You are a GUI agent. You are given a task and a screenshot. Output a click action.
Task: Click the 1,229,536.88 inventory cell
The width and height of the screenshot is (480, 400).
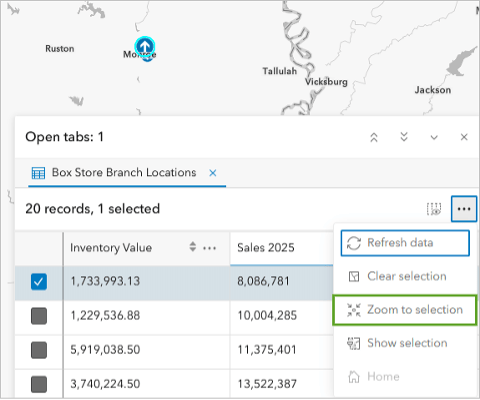(147, 316)
